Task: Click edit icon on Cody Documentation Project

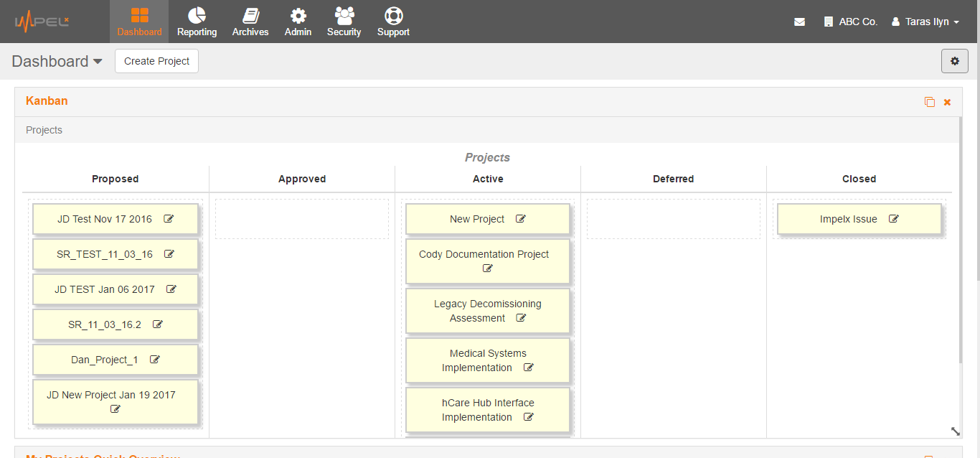Action: coord(488,268)
